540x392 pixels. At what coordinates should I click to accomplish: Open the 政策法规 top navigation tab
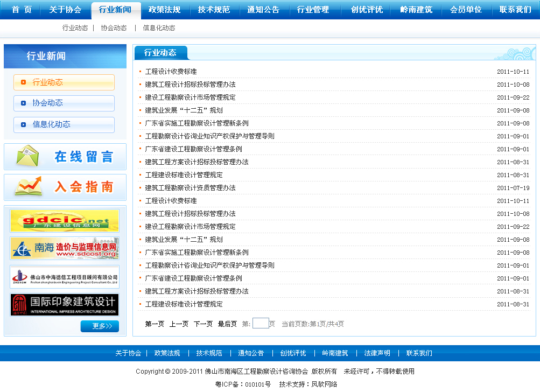(164, 10)
